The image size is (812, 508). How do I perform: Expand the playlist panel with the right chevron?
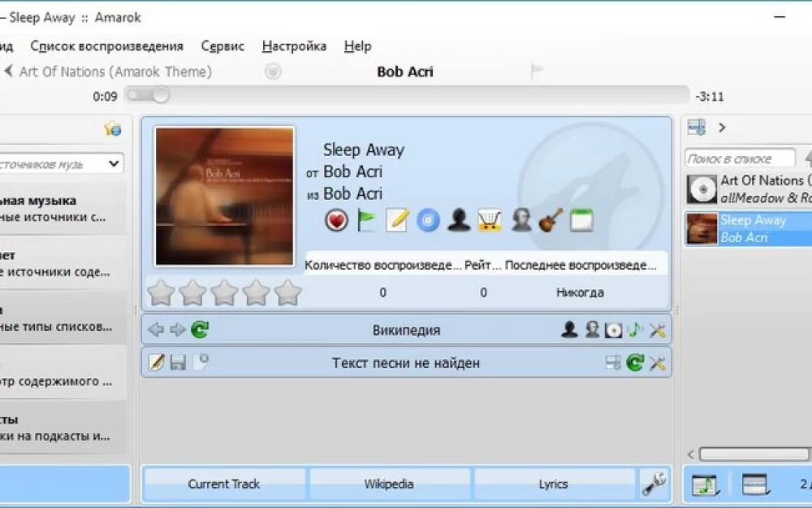coord(723,128)
